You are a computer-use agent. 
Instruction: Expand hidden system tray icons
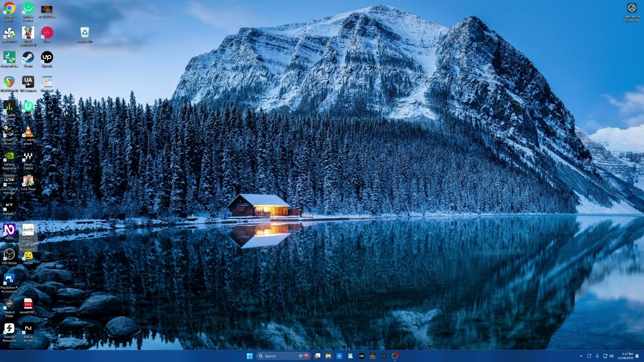(x=581, y=356)
